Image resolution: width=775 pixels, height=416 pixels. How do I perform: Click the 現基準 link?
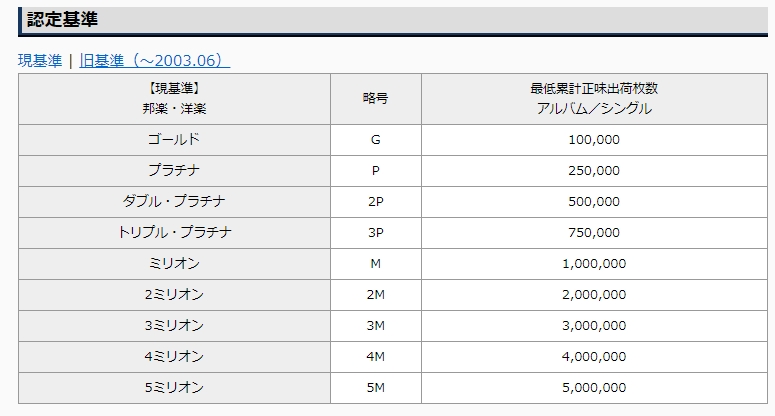tap(40, 60)
